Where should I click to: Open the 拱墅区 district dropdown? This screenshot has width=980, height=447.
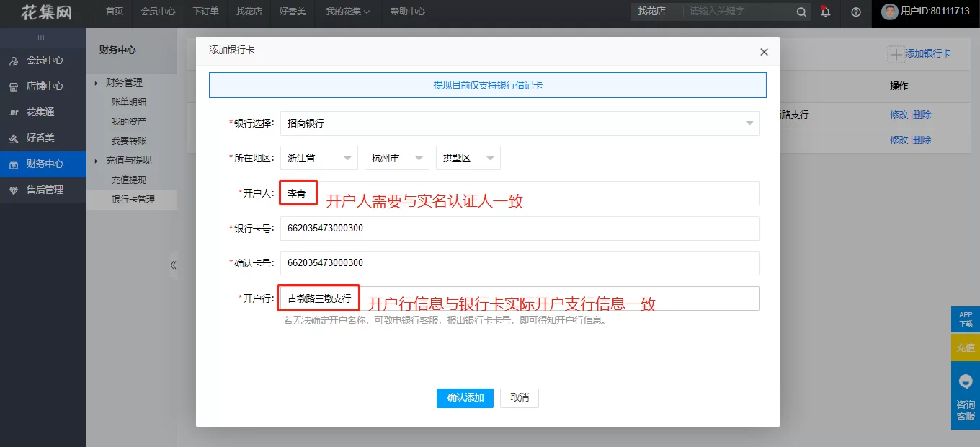point(468,158)
